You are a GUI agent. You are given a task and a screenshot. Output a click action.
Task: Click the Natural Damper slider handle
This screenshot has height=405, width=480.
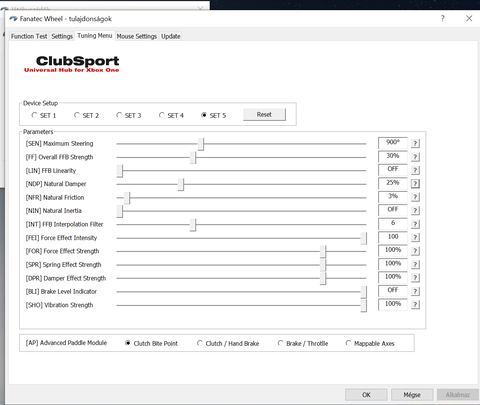181,184
